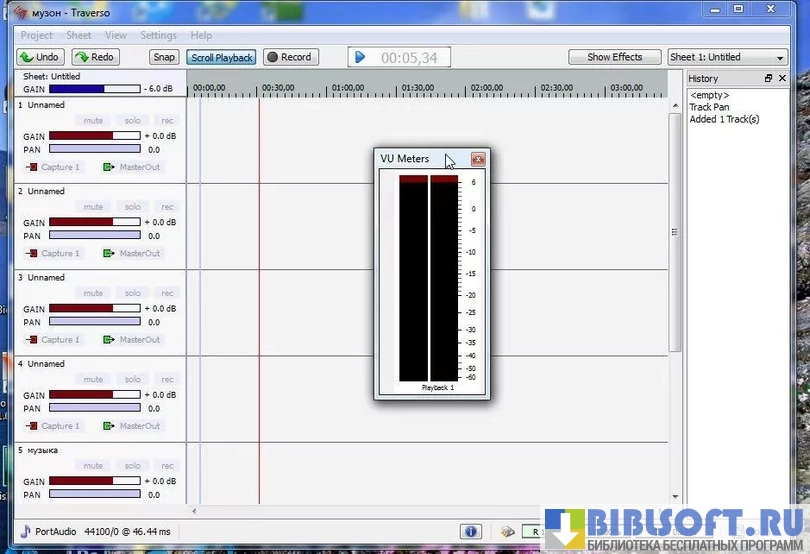Open the Sheet 1: Untitled dropdown
Screen dimensions: 810x554
727,57
